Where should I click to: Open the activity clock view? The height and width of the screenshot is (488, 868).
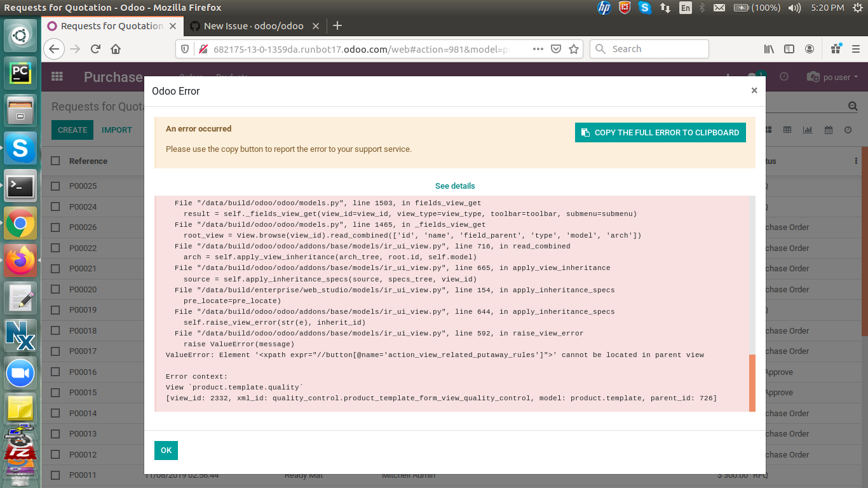[x=848, y=130]
